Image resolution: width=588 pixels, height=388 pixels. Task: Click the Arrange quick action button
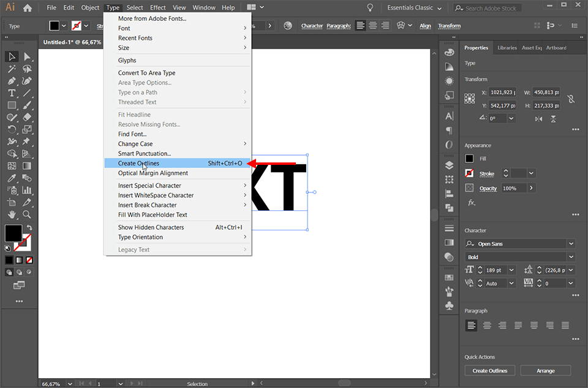click(545, 370)
